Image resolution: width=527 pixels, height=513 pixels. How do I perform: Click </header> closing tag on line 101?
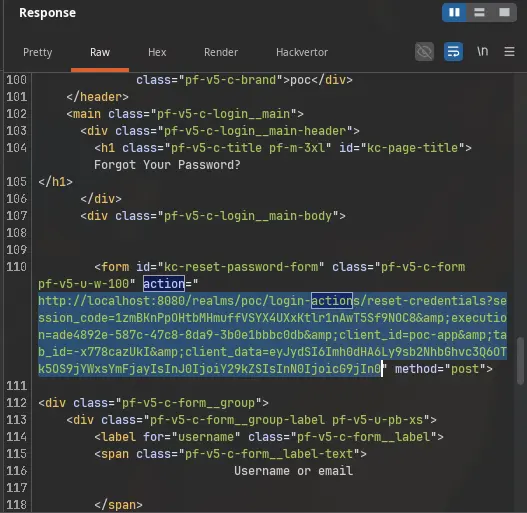pos(97,97)
